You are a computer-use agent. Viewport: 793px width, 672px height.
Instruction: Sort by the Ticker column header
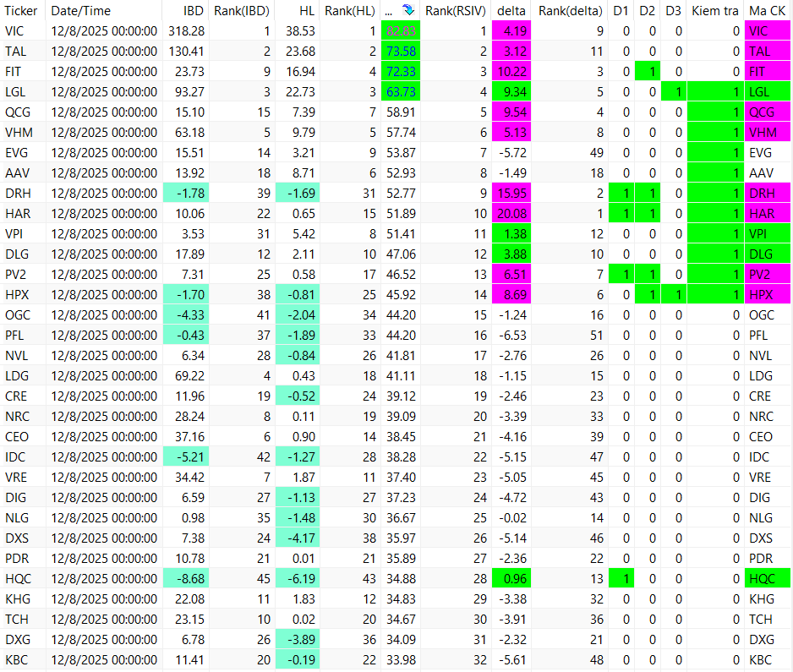tap(21, 11)
